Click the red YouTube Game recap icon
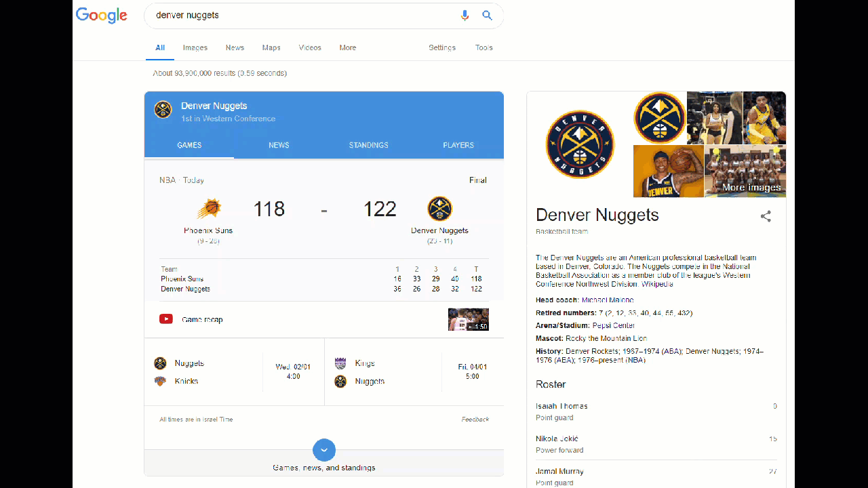The width and height of the screenshot is (868, 488). tap(166, 319)
